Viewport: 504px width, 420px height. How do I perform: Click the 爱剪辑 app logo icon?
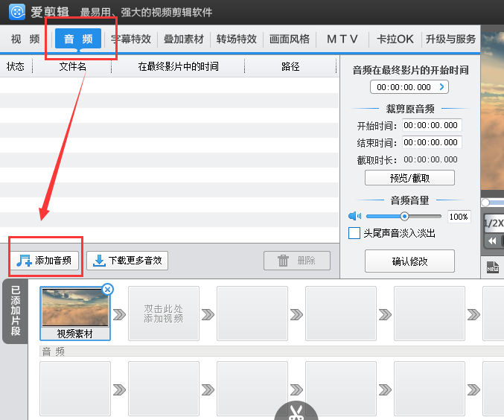point(15,12)
